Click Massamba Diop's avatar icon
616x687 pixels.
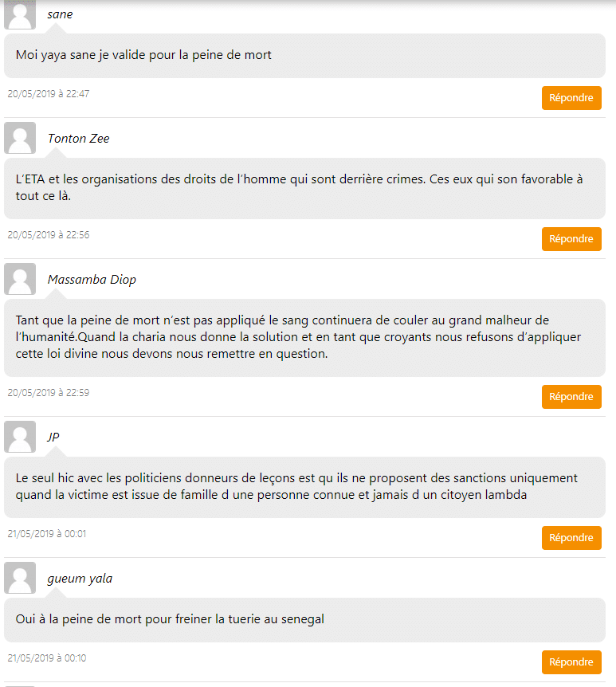coord(20,279)
